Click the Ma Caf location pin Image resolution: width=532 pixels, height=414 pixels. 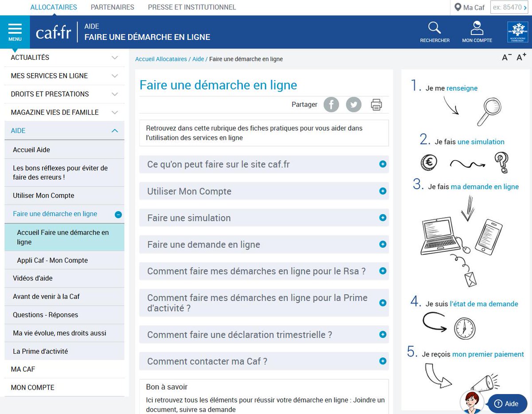tap(458, 8)
